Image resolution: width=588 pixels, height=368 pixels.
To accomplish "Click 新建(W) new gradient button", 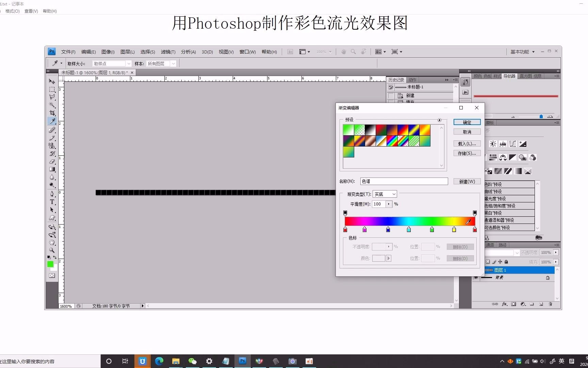I will point(467,182).
